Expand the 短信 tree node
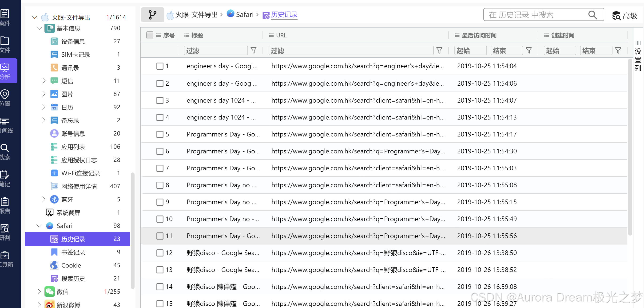Viewport: 644px width, 308px height. click(x=44, y=81)
